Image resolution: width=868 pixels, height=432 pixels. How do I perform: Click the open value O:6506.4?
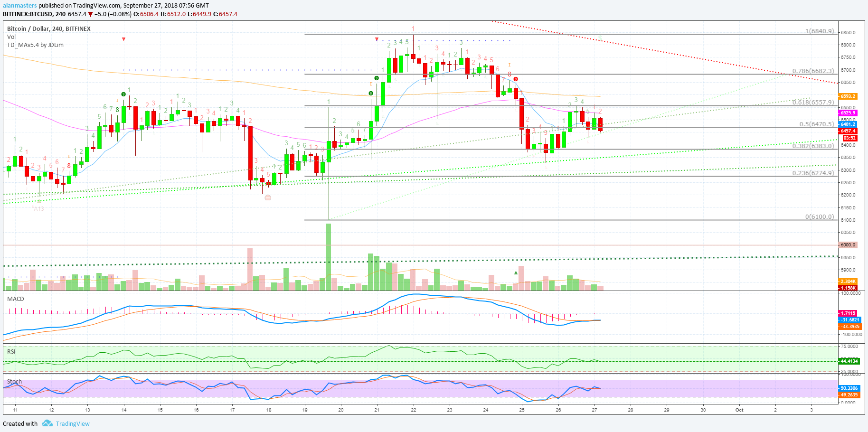click(x=146, y=14)
